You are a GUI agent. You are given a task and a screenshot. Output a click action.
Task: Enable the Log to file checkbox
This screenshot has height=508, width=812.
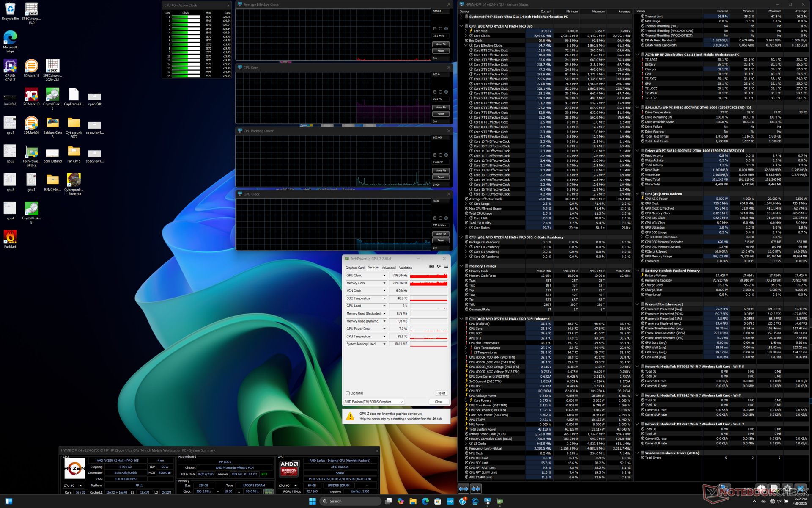point(348,393)
